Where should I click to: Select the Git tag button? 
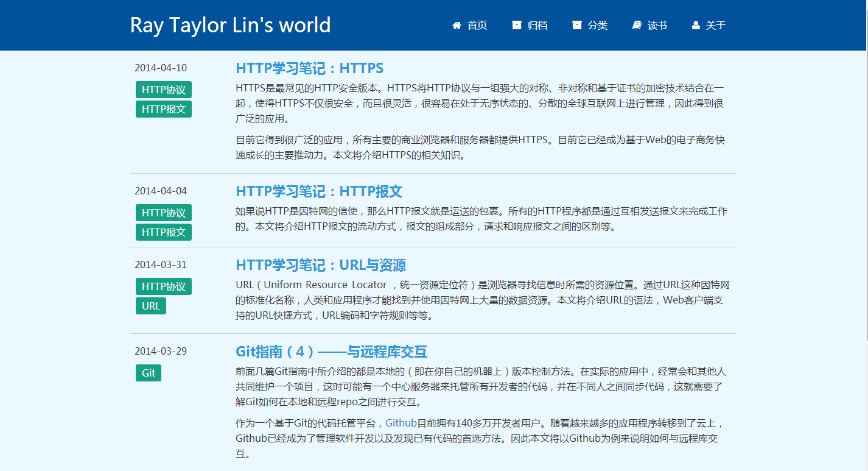click(x=148, y=372)
